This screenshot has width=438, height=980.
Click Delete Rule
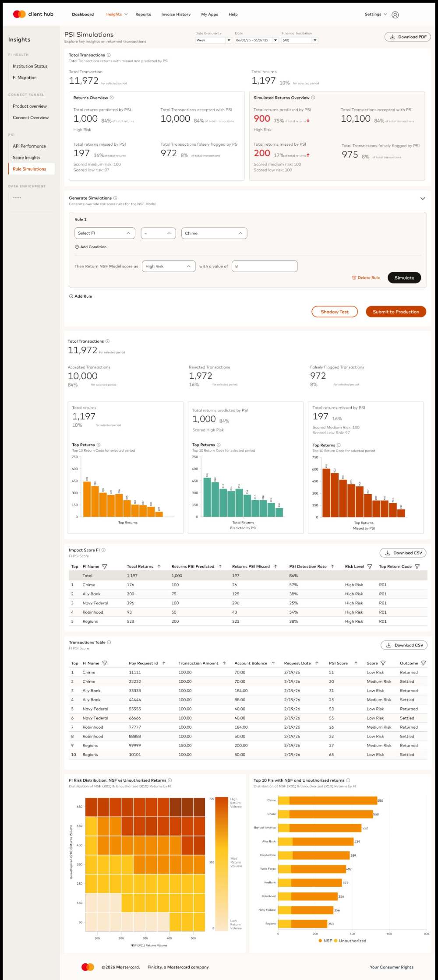[366, 278]
